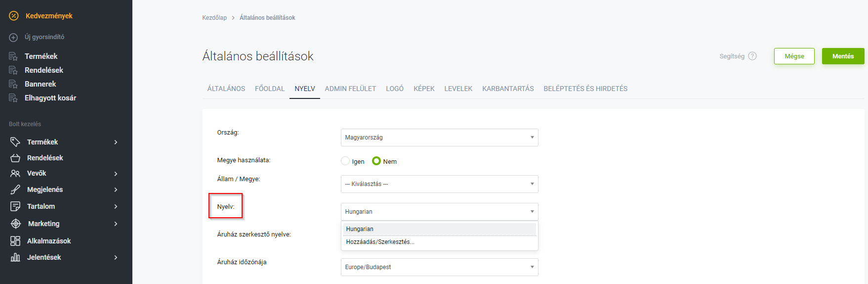
Task: Switch to the ÁLTALÁNOS tab
Action: 226,89
